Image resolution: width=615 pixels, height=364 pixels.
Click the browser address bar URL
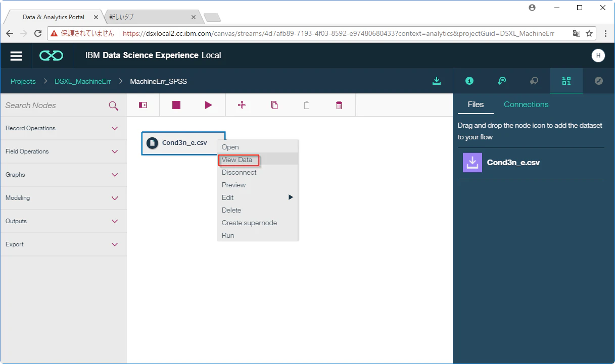(x=339, y=33)
